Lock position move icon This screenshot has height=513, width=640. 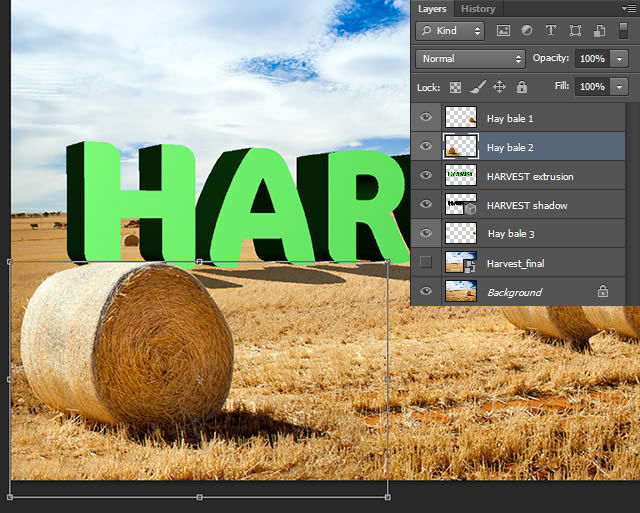(499, 87)
